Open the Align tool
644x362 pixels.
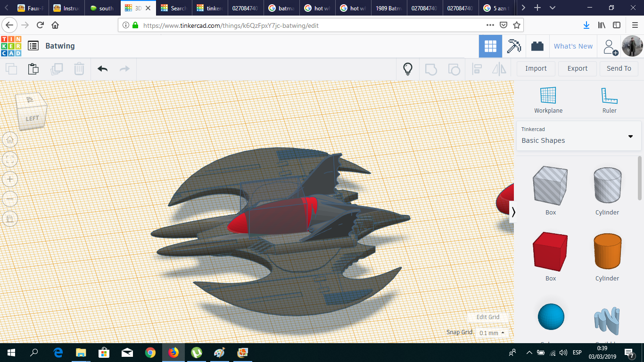477,69
